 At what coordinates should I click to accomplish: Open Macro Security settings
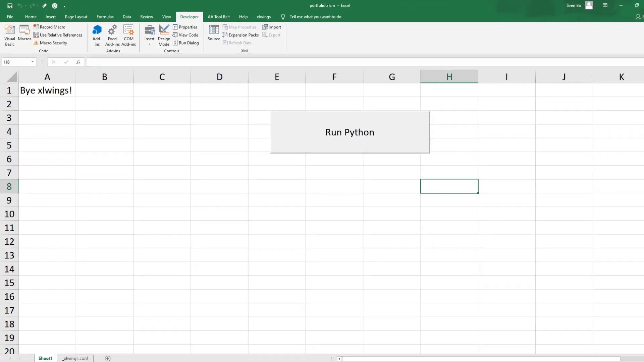[53, 43]
